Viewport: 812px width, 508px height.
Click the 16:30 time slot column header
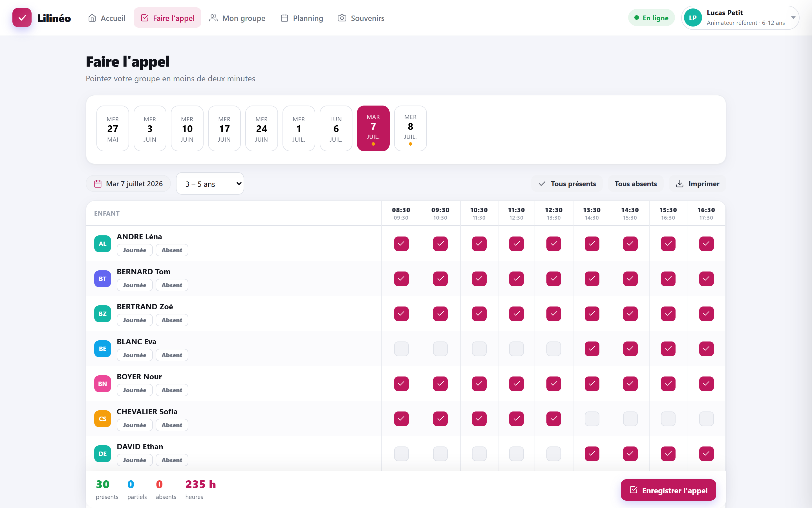(706, 213)
